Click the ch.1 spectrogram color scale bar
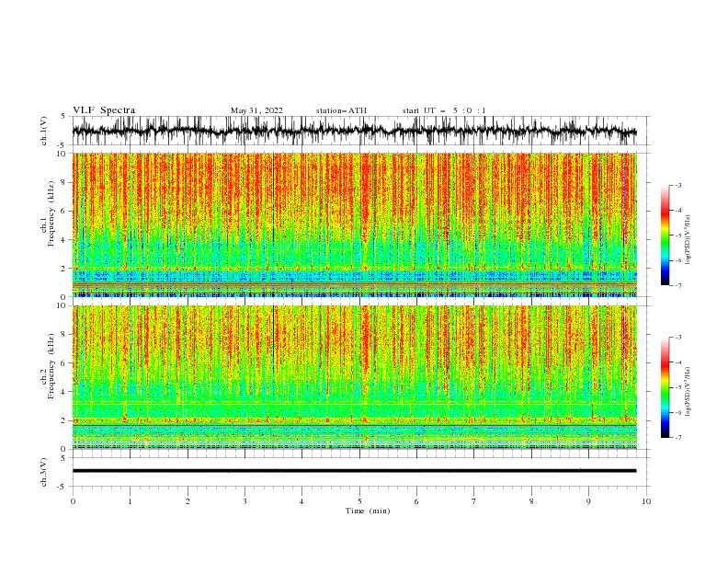 (665, 236)
